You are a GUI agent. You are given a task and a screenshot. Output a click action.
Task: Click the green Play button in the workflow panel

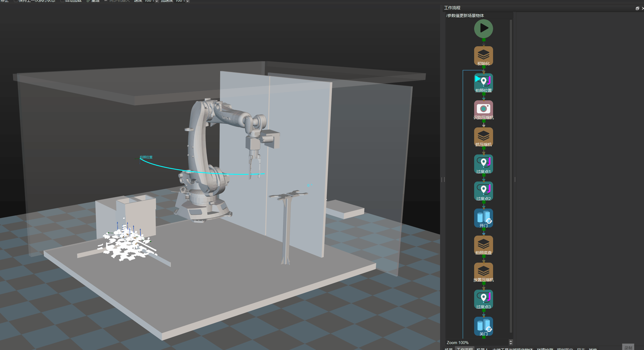[x=484, y=29]
